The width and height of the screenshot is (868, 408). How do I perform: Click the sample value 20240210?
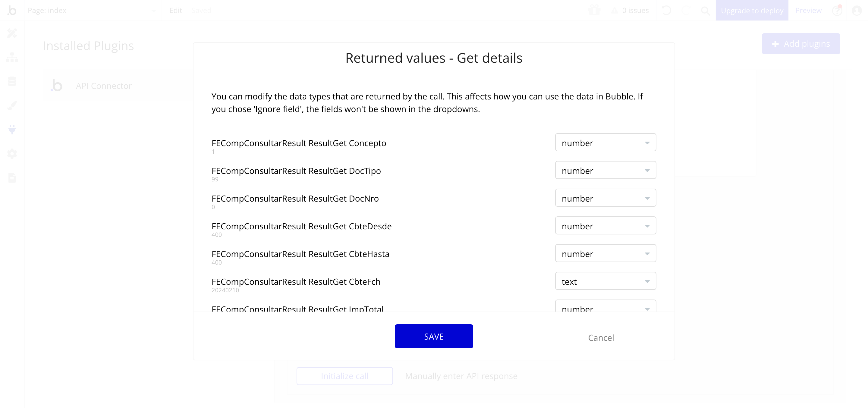(x=225, y=290)
